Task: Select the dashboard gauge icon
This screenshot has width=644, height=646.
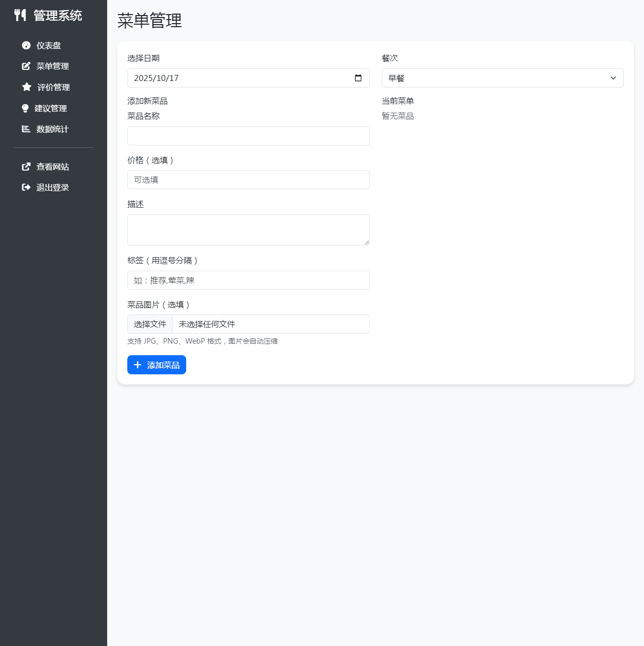Action: 26,45
